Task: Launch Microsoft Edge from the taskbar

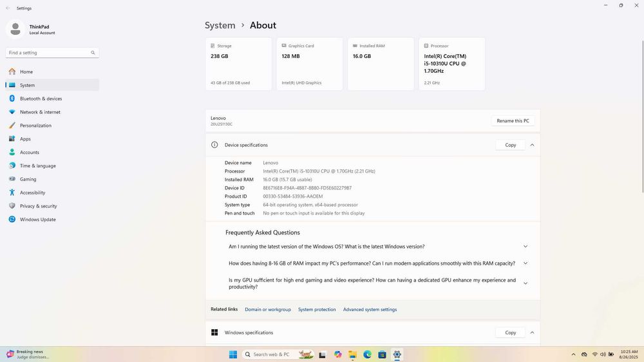Action: (367, 355)
